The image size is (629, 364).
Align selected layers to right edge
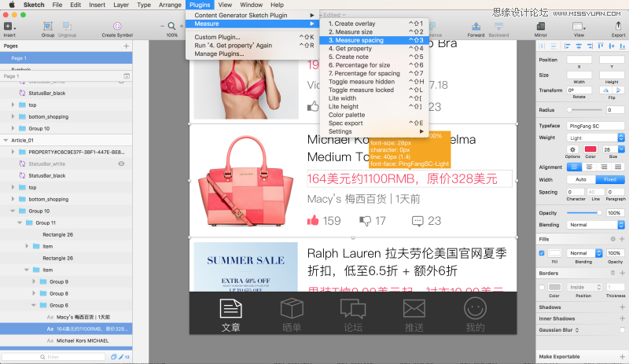[590, 46]
